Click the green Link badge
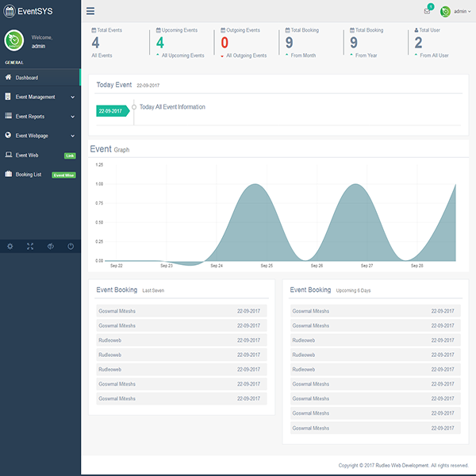Viewport: 476px width, 476px height. [x=70, y=155]
